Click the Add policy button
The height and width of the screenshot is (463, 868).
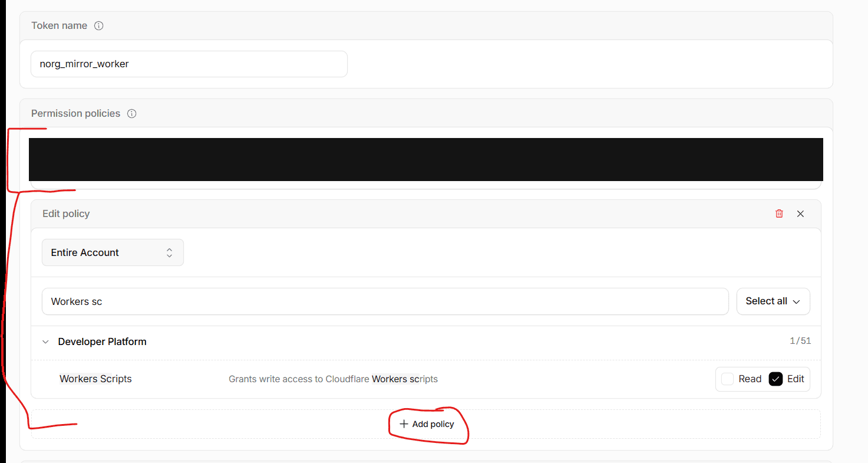point(427,424)
